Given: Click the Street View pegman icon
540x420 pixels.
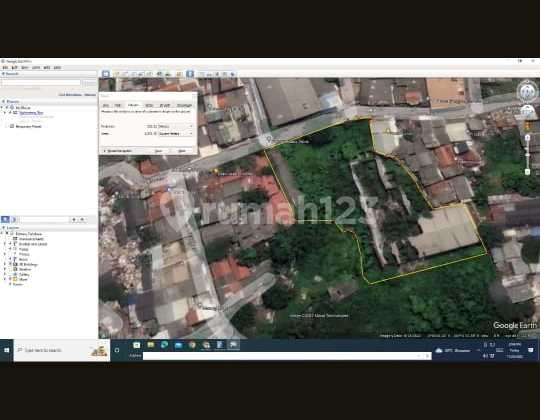Looking at the screenshot, I should pyautogui.click(x=527, y=126).
